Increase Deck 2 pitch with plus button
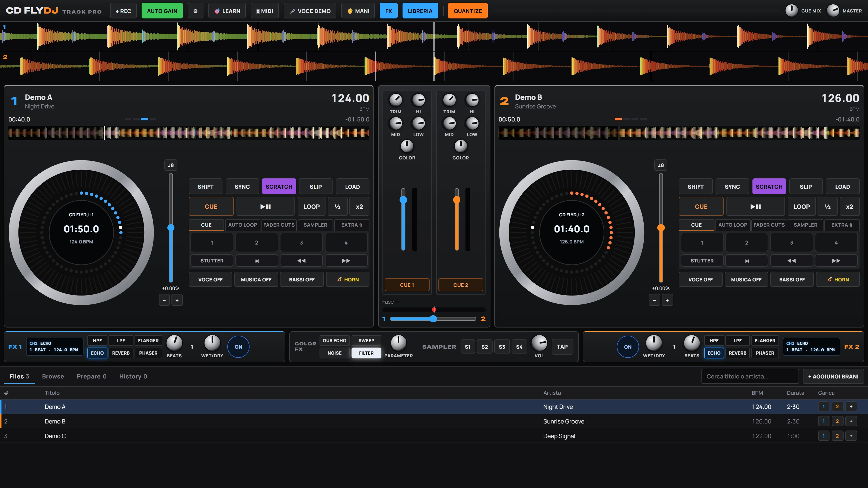Image resolution: width=868 pixels, height=488 pixels. pos(667,300)
